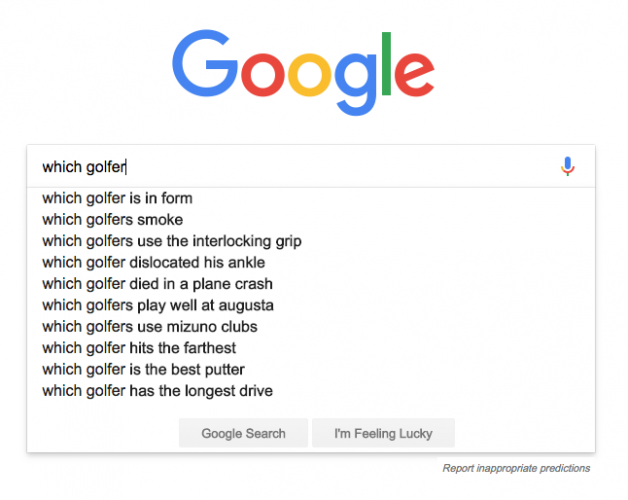Select 'which golfer died in a plane crash'
This screenshot has width=628, height=500.
click(x=157, y=284)
